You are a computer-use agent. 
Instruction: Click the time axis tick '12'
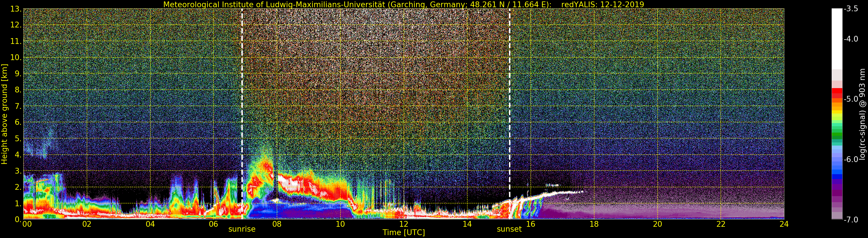(404, 224)
